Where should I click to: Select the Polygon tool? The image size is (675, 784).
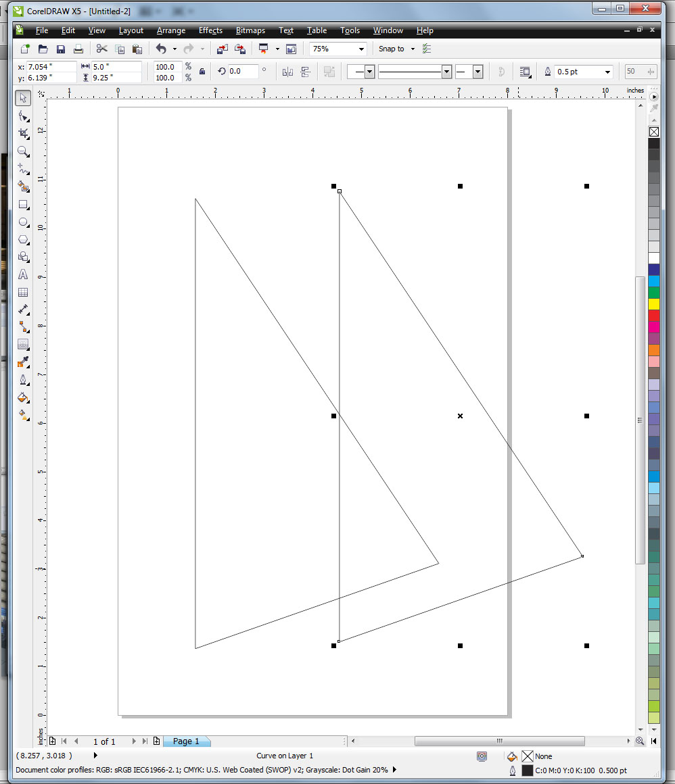click(23, 239)
